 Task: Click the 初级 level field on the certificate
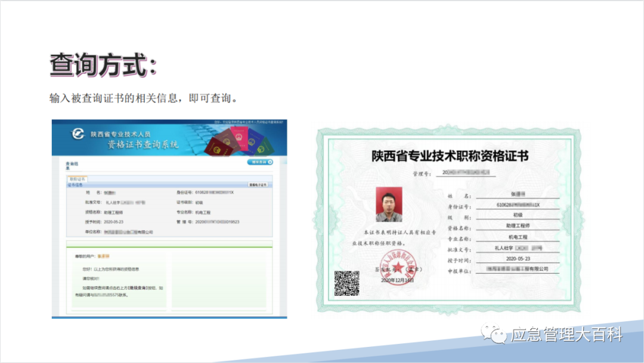click(518, 215)
